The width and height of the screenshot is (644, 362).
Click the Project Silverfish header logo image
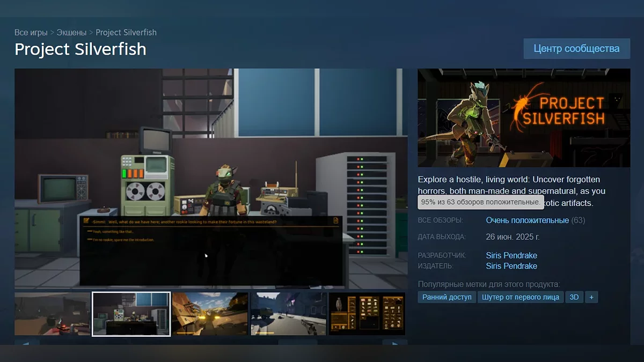coord(524,118)
